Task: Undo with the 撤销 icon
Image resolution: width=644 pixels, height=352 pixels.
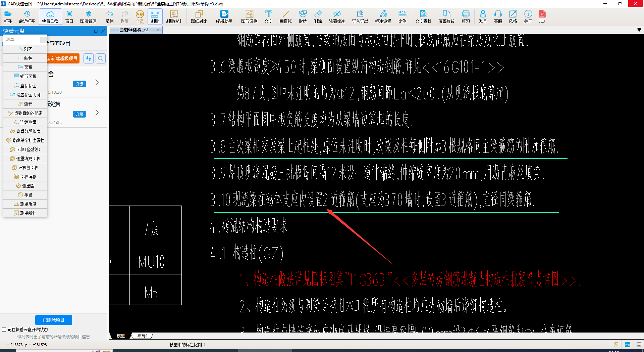Action: tap(109, 16)
